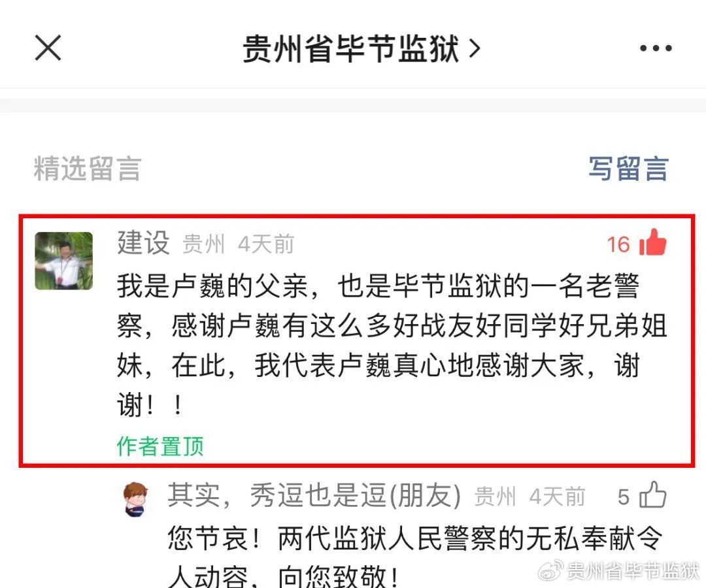The height and width of the screenshot is (588, 706).
Task: Tap 写留言 to write a comment
Action: [628, 169]
